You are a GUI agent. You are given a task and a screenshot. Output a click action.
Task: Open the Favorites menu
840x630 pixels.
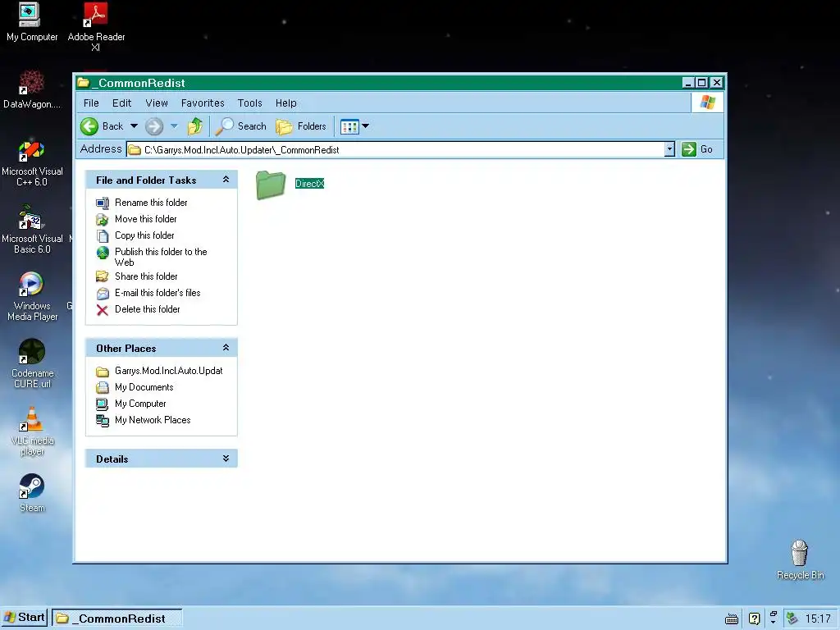203,103
